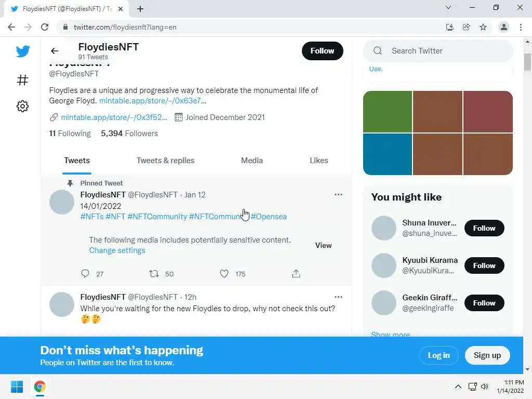Click the green media thumbnail
The image size is (532, 399).
388,112
